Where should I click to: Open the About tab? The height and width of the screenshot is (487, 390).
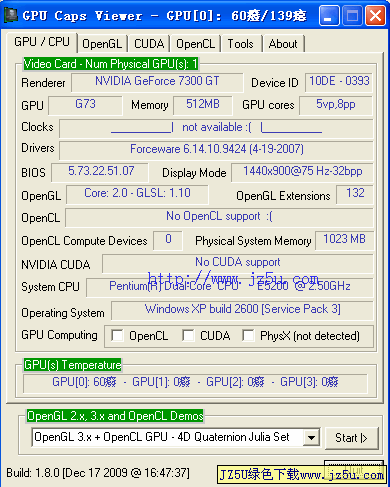coord(283,44)
